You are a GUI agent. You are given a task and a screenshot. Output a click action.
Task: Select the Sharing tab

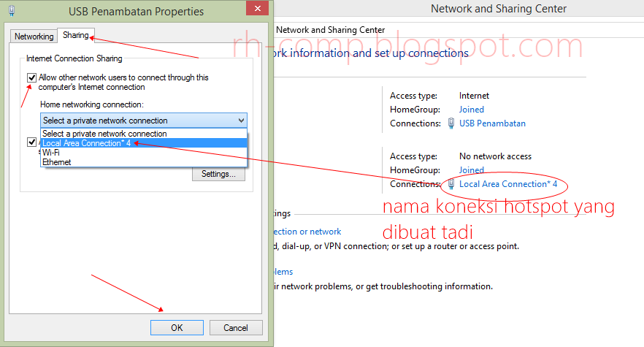click(x=75, y=35)
